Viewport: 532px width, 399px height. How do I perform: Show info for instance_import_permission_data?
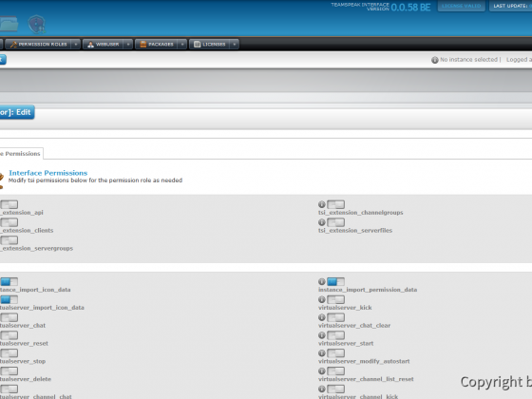point(322,281)
